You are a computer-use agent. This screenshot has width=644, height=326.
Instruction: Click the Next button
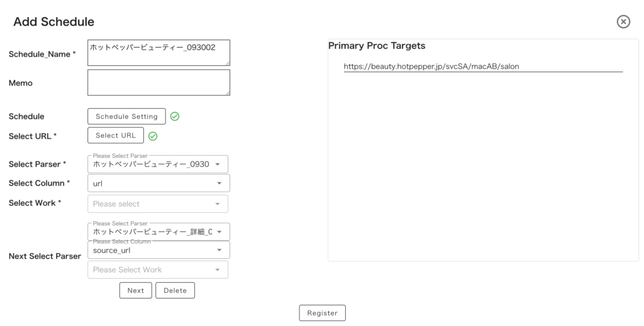click(x=135, y=290)
